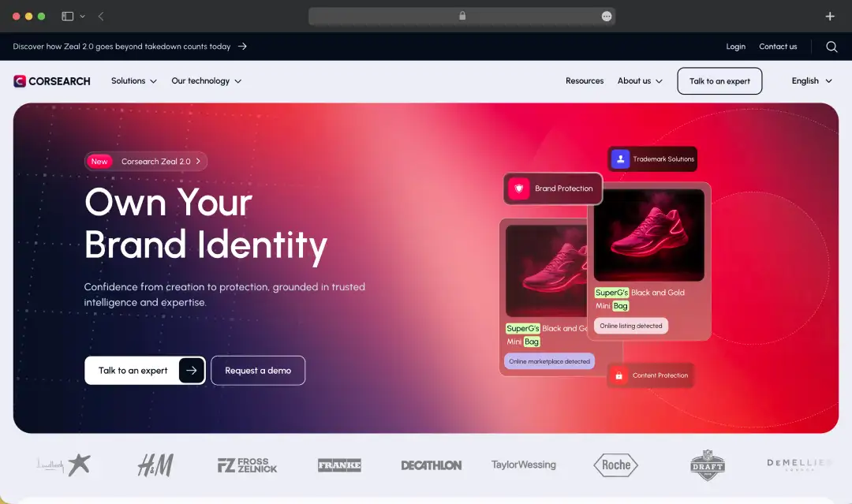852x504 pixels.
Task: Click the Franke logo
Action: [339, 465]
